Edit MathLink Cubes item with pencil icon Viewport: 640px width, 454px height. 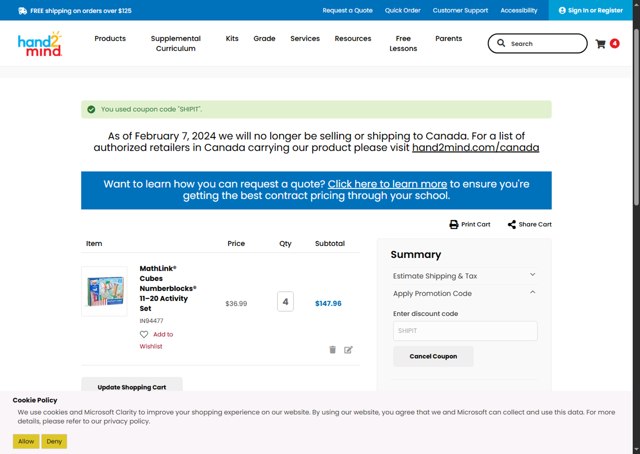point(348,350)
